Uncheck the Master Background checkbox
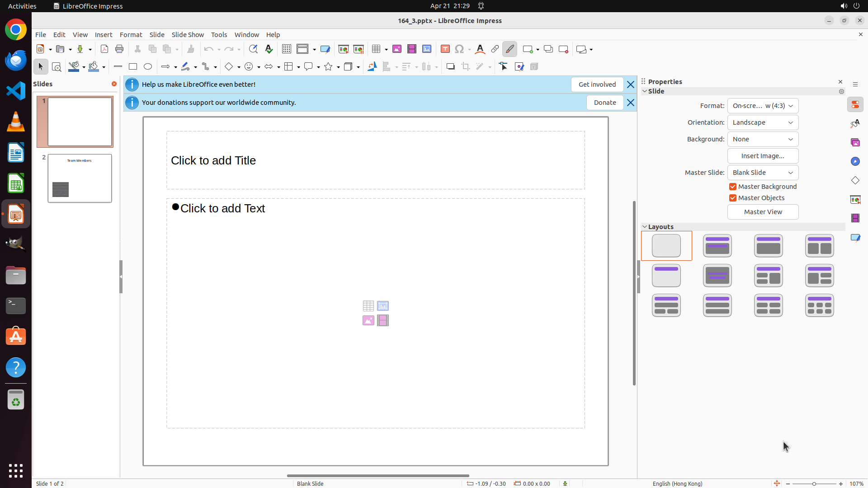The width and height of the screenshot is (868, 488). [733, 187]
